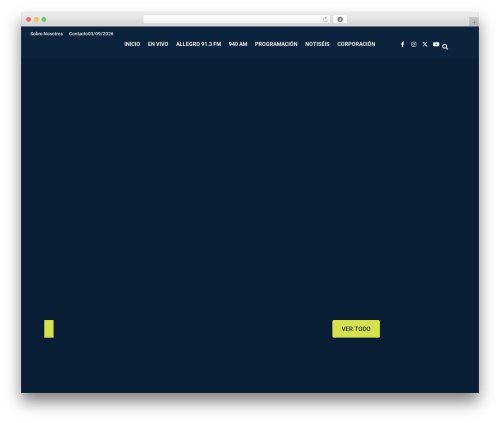Click the Sobre Nosotros link
Viewport: 500px width, 423px height.
pos(47,34)
